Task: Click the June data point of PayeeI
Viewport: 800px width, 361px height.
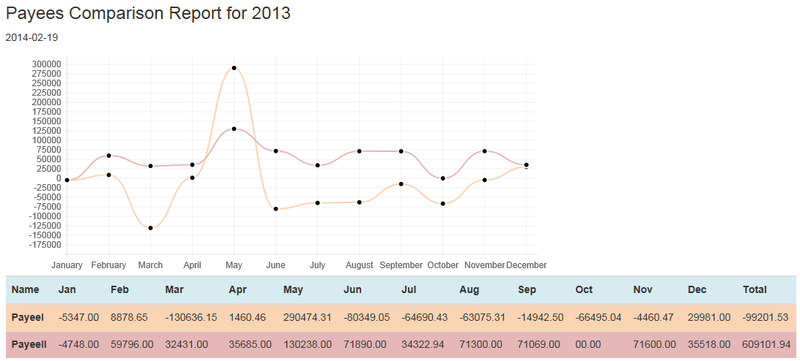Action: (x=276, y=209)
